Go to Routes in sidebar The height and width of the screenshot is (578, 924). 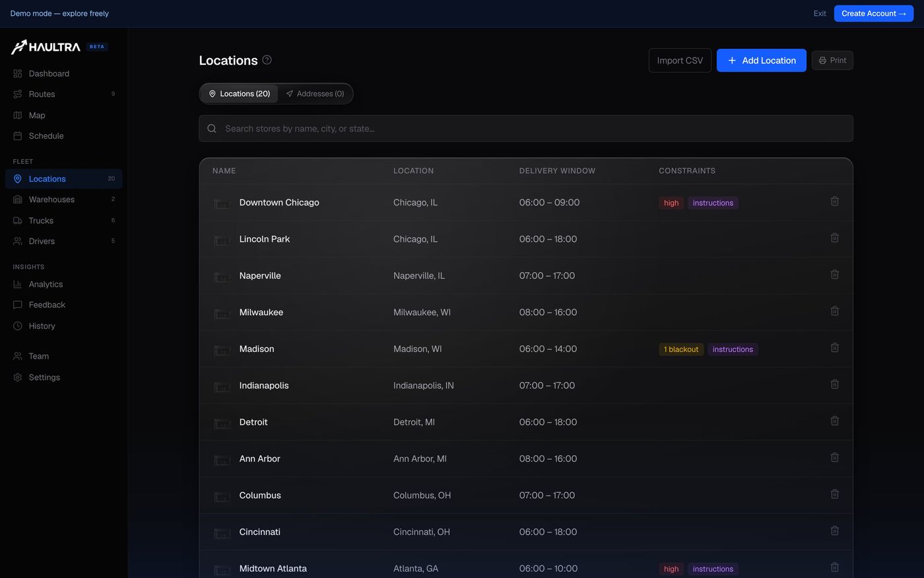click(63, 94)
